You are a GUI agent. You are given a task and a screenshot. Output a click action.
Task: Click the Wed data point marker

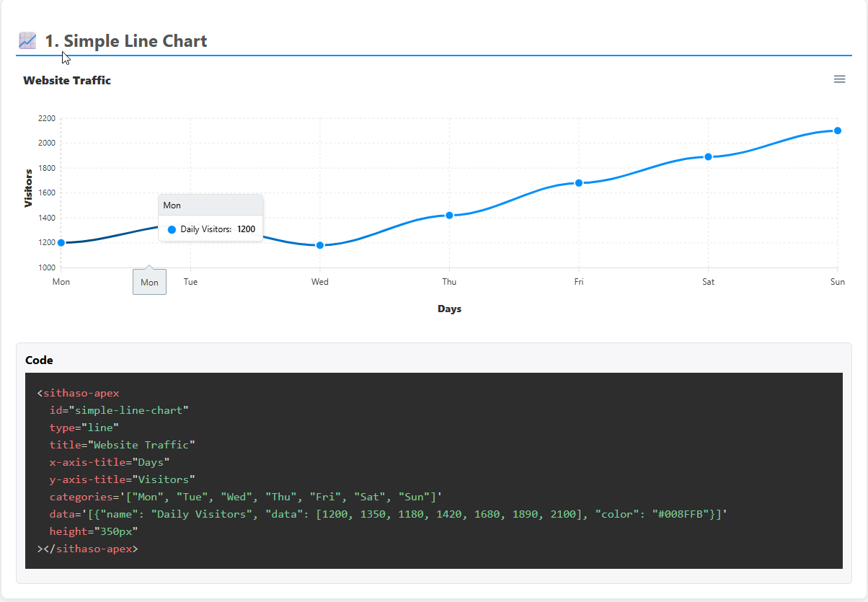[x=320, y=245]
